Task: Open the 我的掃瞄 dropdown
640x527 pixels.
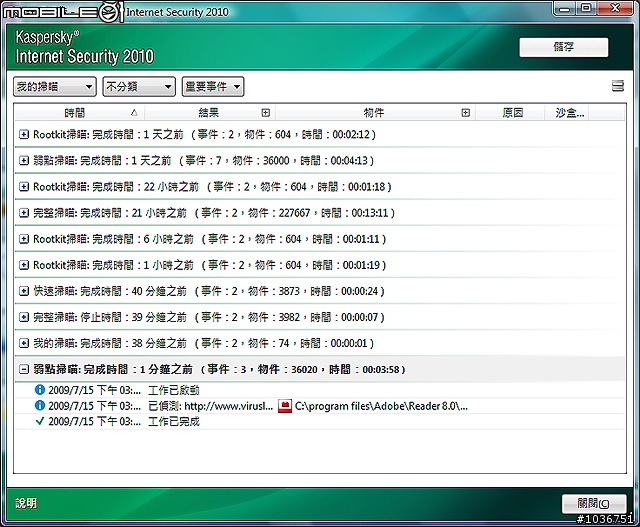Action: tap(55, 87)
